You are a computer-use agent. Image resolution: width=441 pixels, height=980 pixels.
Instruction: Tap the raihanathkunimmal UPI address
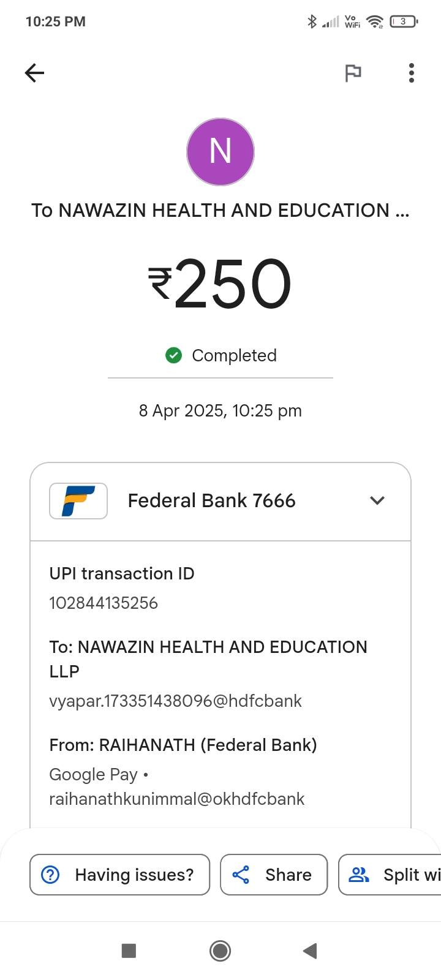[x=176, y=799]
